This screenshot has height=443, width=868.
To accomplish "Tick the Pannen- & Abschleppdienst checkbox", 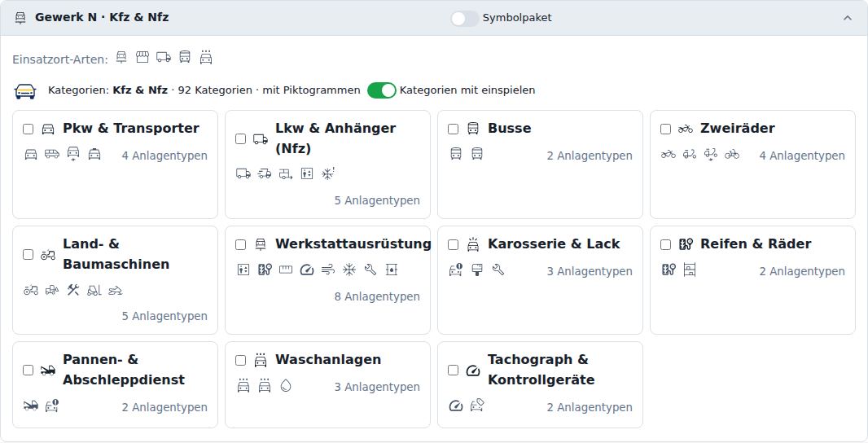I will (x=28, y=371).
